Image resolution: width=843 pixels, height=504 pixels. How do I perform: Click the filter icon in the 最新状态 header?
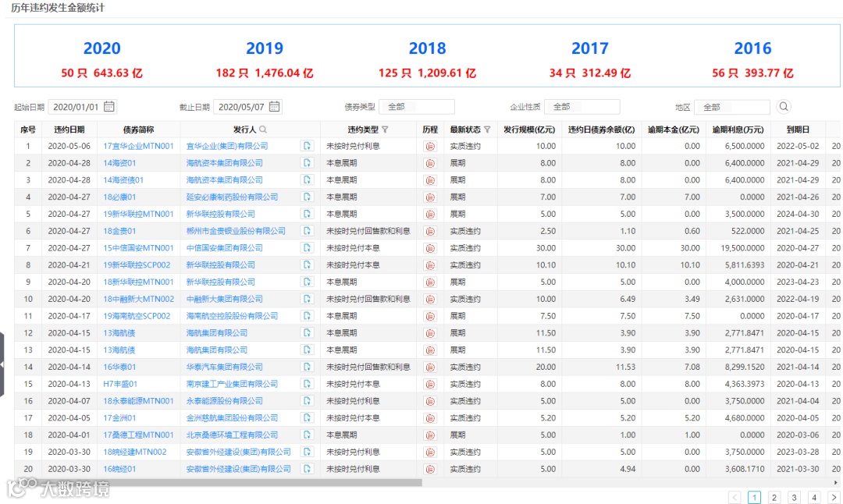point(487,130)
